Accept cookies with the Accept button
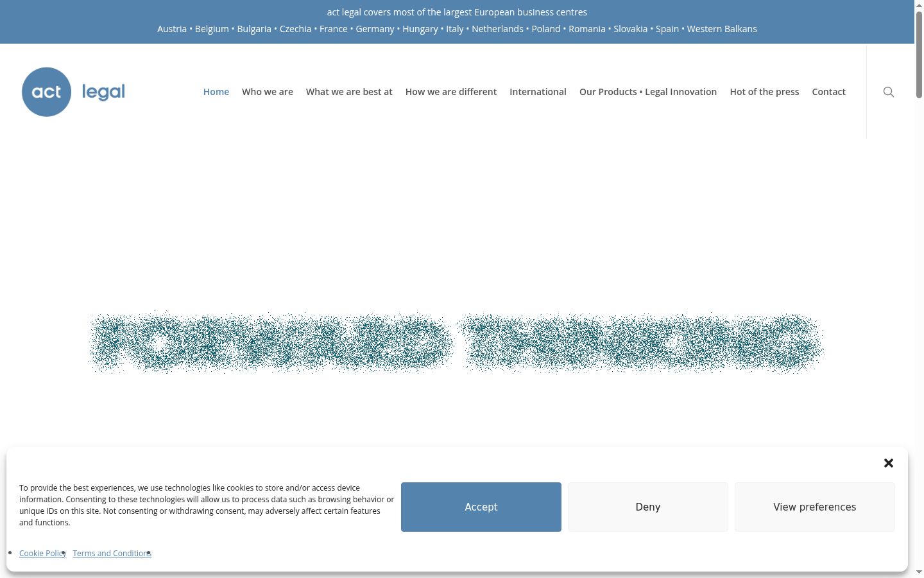Image resolution: width=924 pixels, height=578 pixels. coord(481,507)
